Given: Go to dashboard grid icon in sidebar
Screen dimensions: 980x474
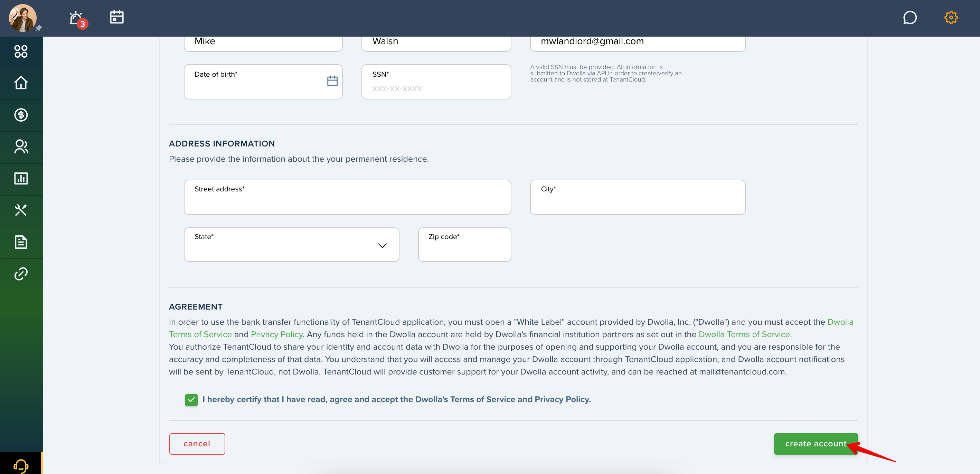Looking at the screenshot, I should [21, 51].
